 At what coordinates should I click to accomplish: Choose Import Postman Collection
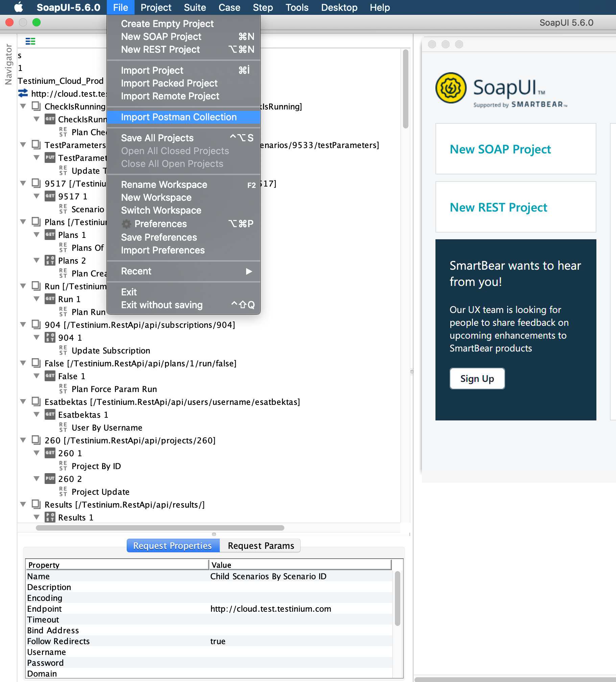coord(184,117)
